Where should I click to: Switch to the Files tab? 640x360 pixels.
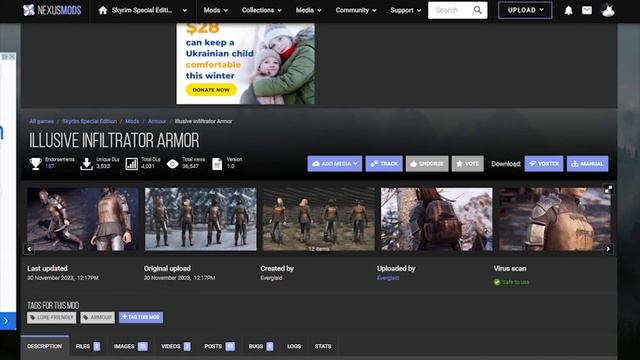click(87, 347)
